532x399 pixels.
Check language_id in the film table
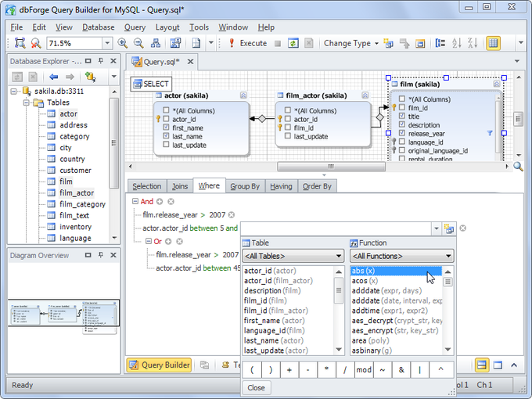tap(402, 142)
